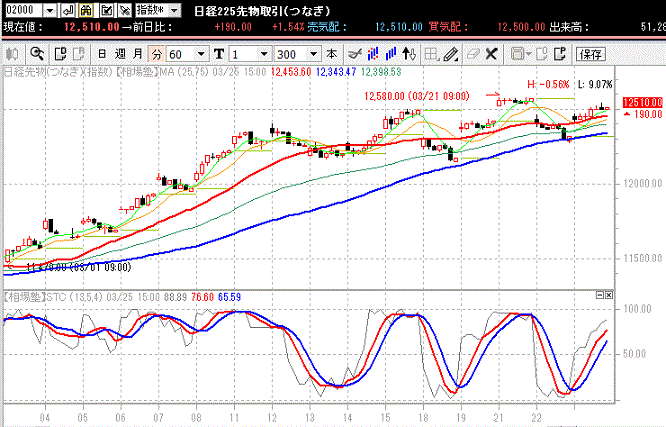Click the edit-list icon in top bar
Screen dimensions: 666x427
point(107,10)
